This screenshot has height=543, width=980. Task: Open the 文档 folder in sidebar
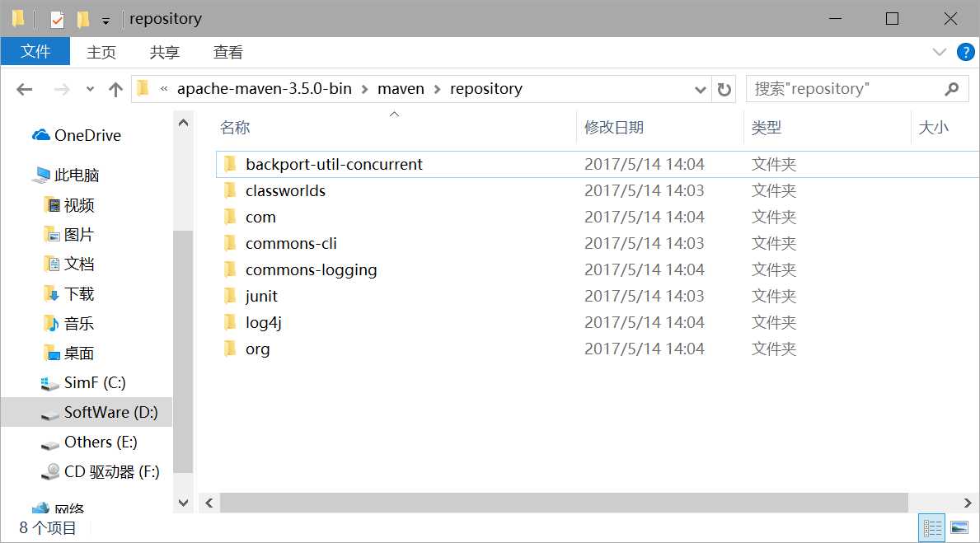79,264
